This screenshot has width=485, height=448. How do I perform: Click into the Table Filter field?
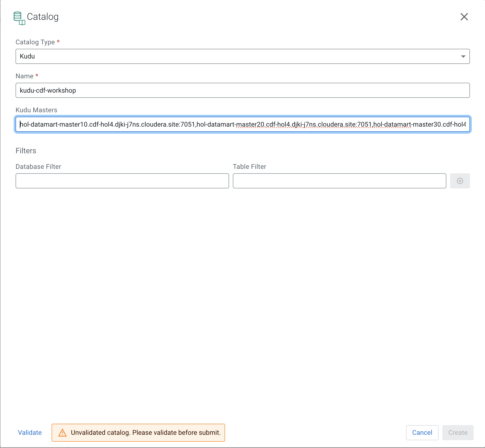[339, 181]
